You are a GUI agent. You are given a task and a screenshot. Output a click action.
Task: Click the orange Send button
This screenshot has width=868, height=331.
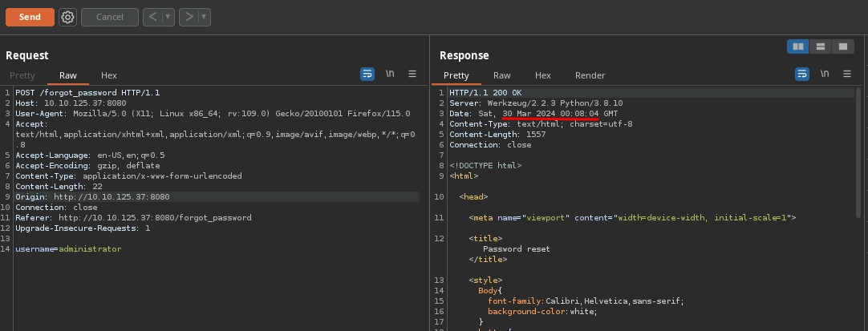coord(30,17)
